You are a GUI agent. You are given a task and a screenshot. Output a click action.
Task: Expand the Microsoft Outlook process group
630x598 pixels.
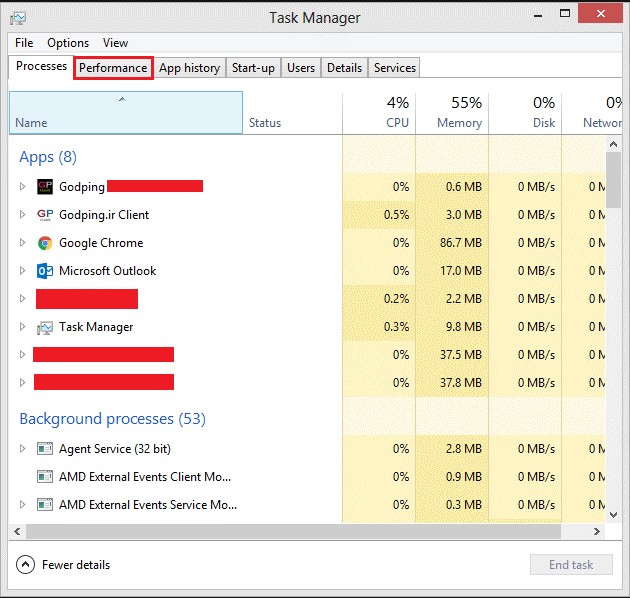tap(23, 271)
